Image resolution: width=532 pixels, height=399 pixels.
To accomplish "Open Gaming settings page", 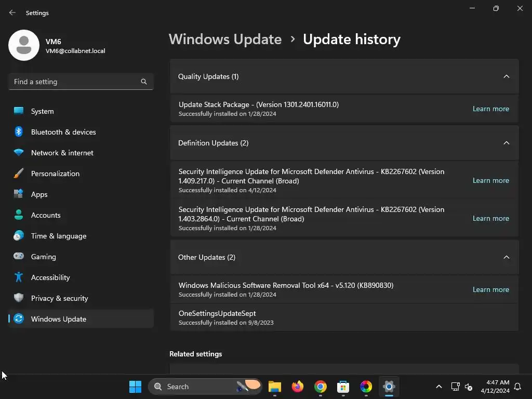I will pos(81,257).
